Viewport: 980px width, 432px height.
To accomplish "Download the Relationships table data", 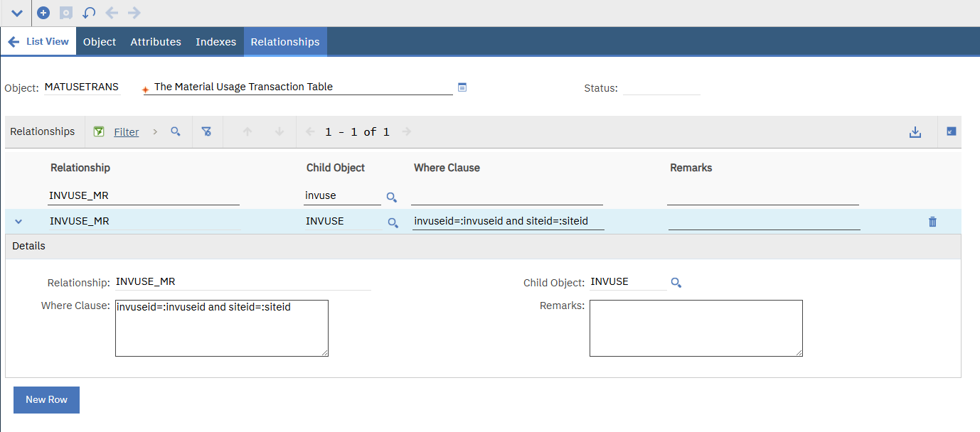I will 915,132.
